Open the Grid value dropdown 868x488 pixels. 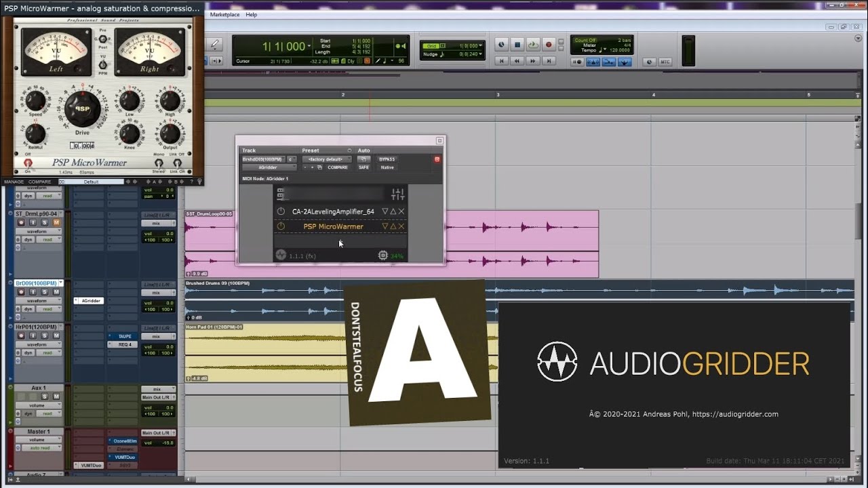coord(480,46)
